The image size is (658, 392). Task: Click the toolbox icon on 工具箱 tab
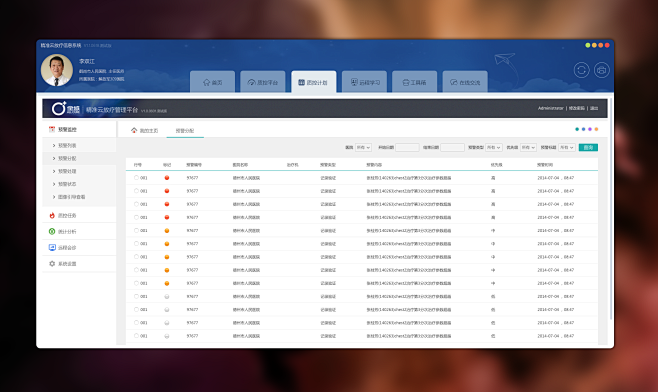406,82
